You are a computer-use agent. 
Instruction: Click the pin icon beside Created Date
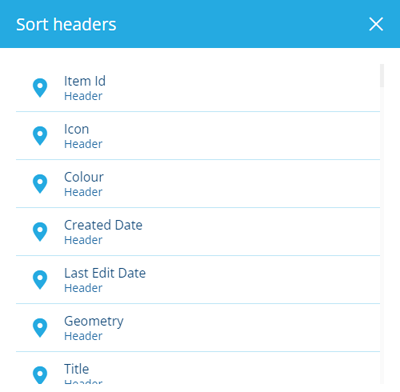coord(40,232)
